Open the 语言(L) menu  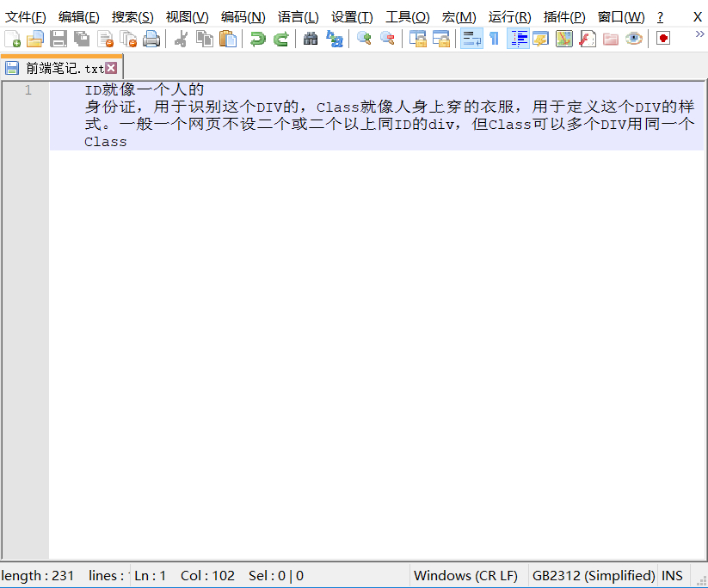(298, 17)
